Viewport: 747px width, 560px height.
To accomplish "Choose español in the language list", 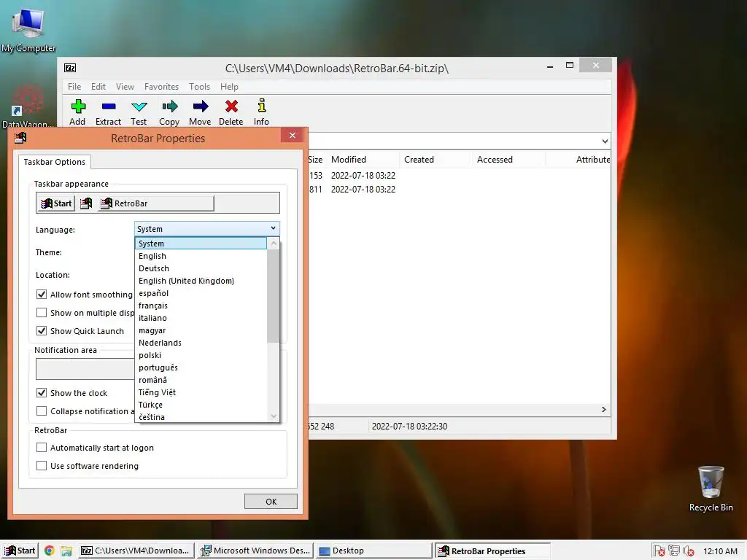I will pyautogui.click(x=201, y=293).
